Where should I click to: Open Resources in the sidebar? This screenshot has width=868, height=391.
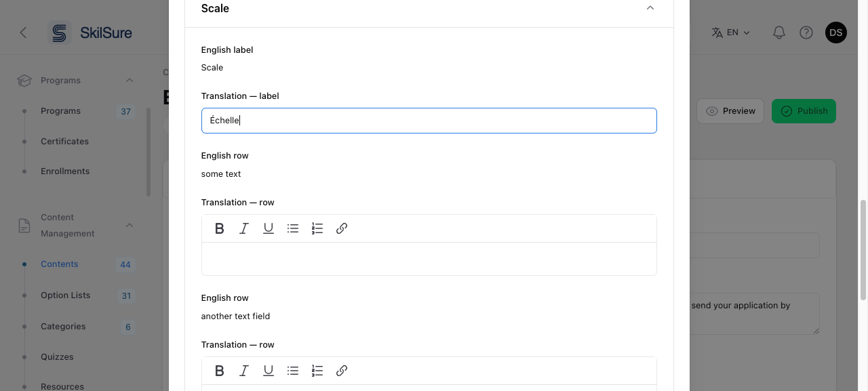tap(62, 386)
